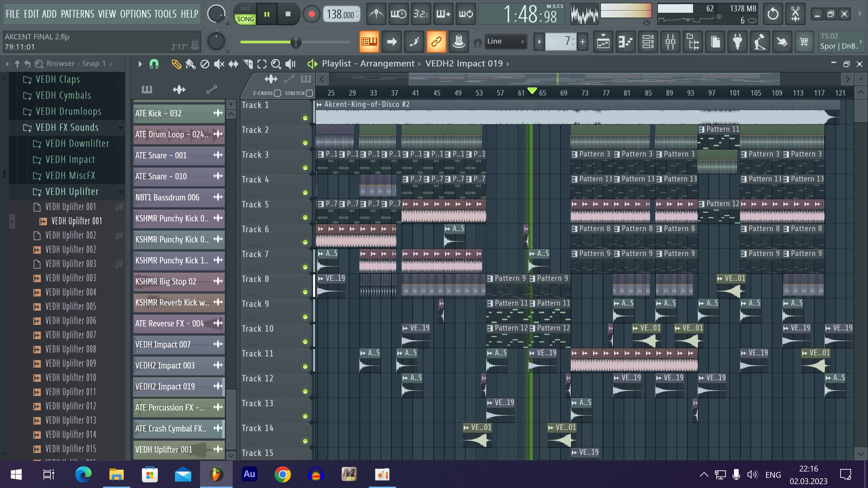The image size is (868, 488).
Task: Mute Track 2 with its green light
Action: (305, 143)
